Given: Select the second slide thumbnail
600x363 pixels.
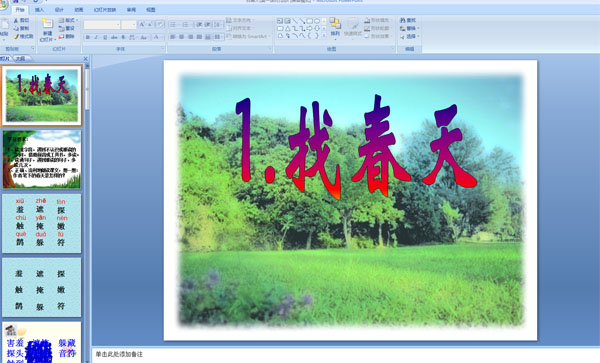Looking at the screenshot, I should click(x=42, y=159).
